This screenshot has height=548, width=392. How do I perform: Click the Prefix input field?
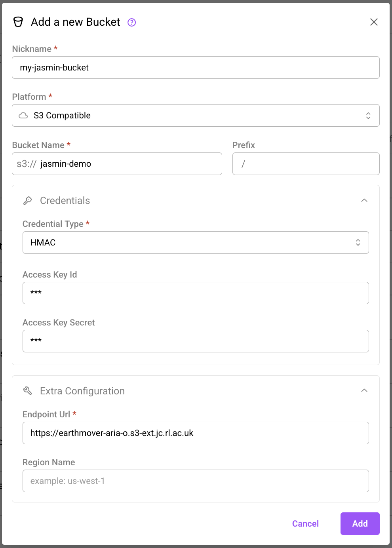[306, 164]
